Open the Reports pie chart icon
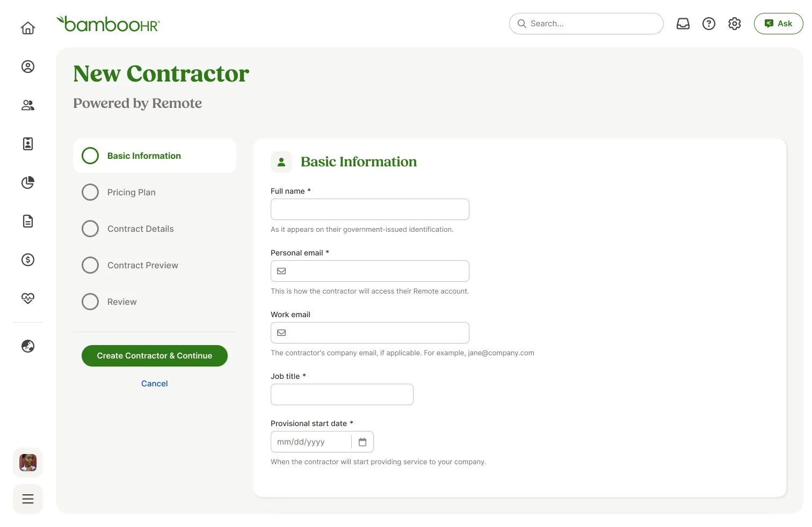Screen dimensions: 812x527 coord(28,182)
